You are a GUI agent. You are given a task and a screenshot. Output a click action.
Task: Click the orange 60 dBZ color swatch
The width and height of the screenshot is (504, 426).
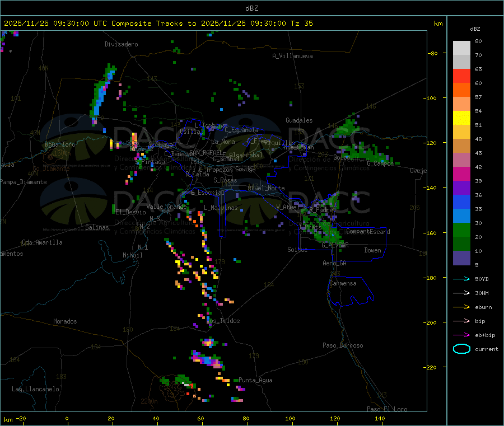[x=461, y=90]
